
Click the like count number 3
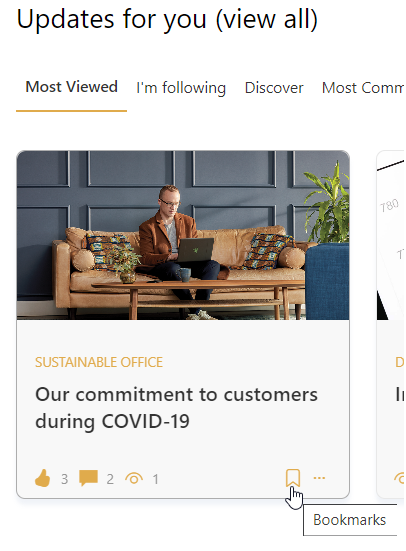64,479
